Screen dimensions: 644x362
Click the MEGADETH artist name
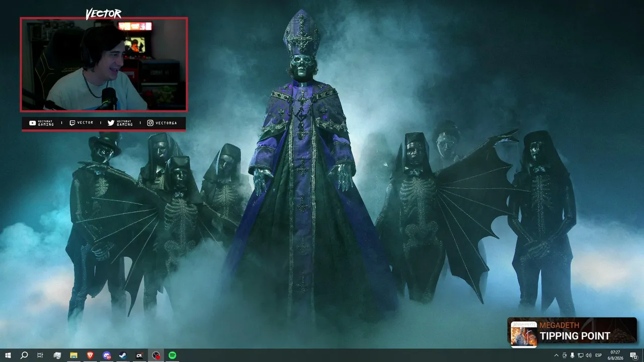pos(559,325)
